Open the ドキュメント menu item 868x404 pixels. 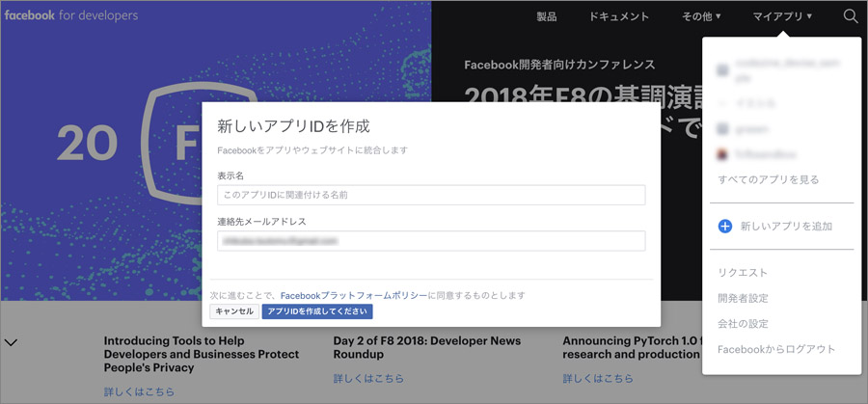(619, 16)
